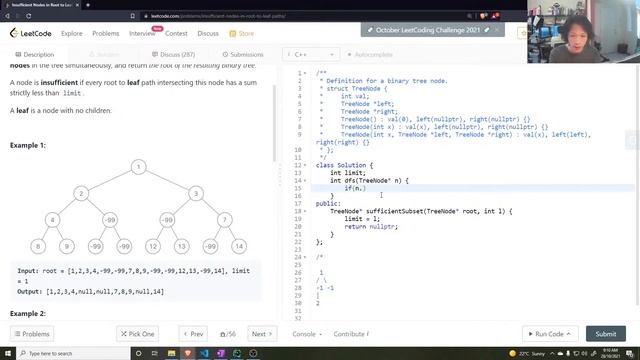Reload the page with the refresh icon

pyautogui.click(x=29, y=16)
